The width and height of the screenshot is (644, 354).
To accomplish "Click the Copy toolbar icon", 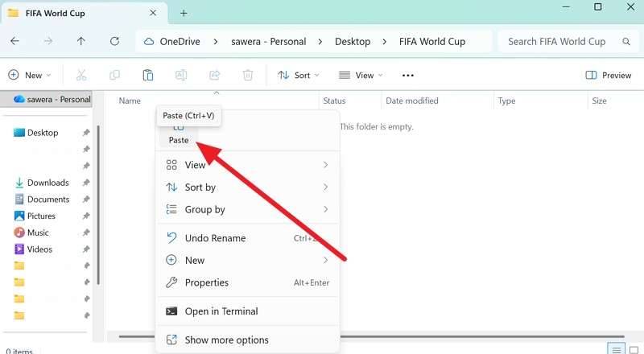I will [x=114, y=75].
